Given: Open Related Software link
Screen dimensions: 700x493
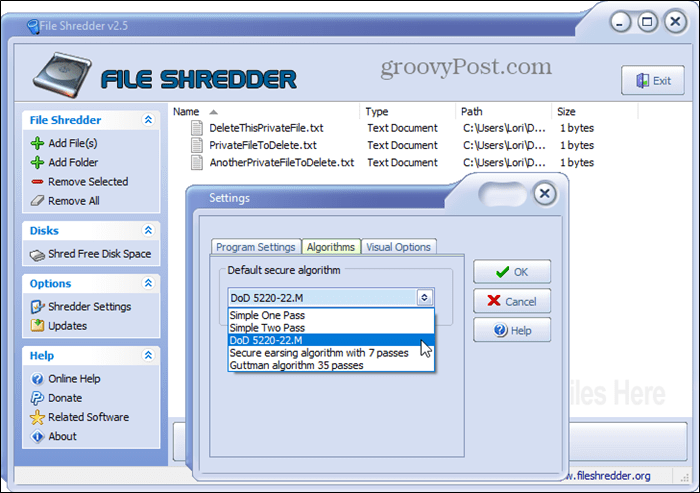Looking at the screenshot, I should 88,417.
